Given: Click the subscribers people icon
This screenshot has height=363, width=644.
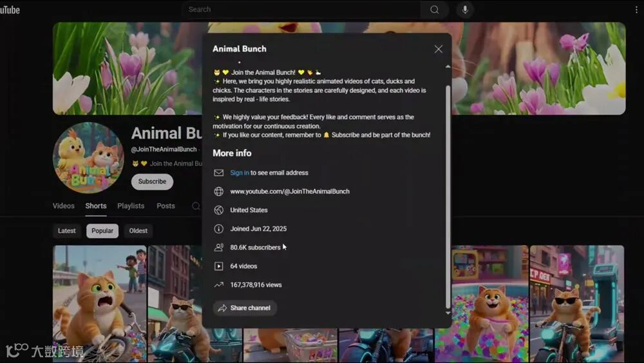Looking at the screenshot, I should click(218, 248).
